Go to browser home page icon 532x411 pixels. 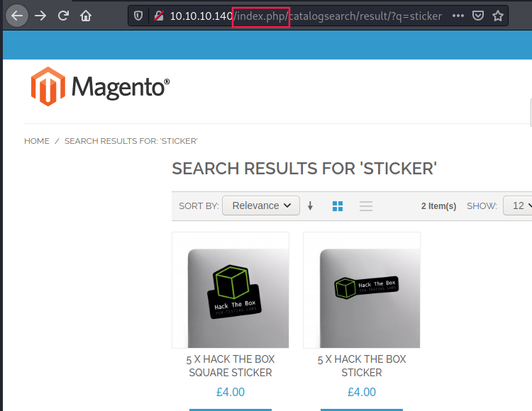pos(86,15)
